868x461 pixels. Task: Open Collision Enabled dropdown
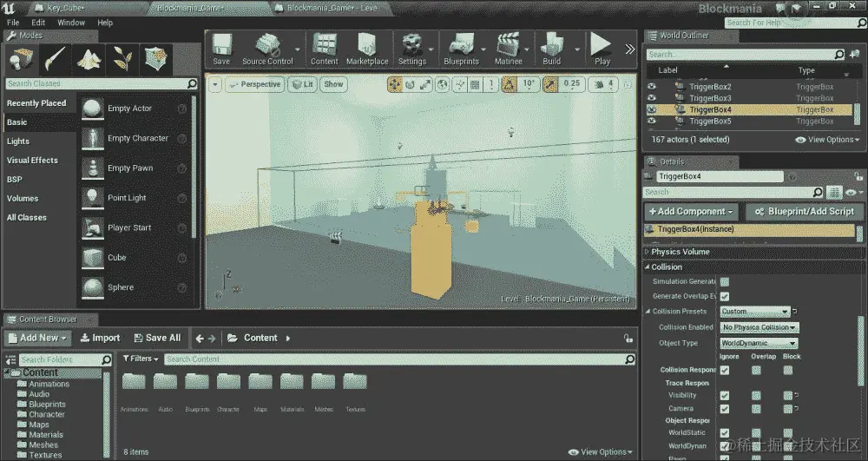(x=759, y=327)
